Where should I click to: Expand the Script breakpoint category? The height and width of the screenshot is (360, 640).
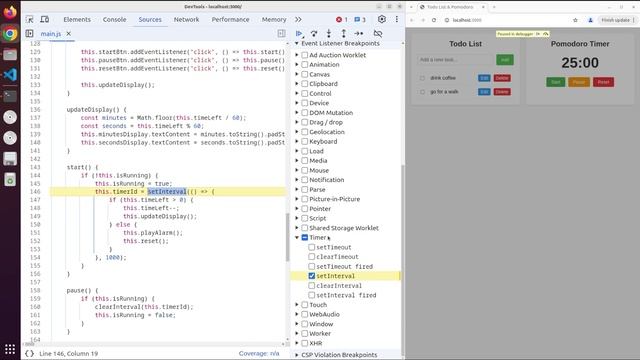pyautogui.click(x=297, y=218)
